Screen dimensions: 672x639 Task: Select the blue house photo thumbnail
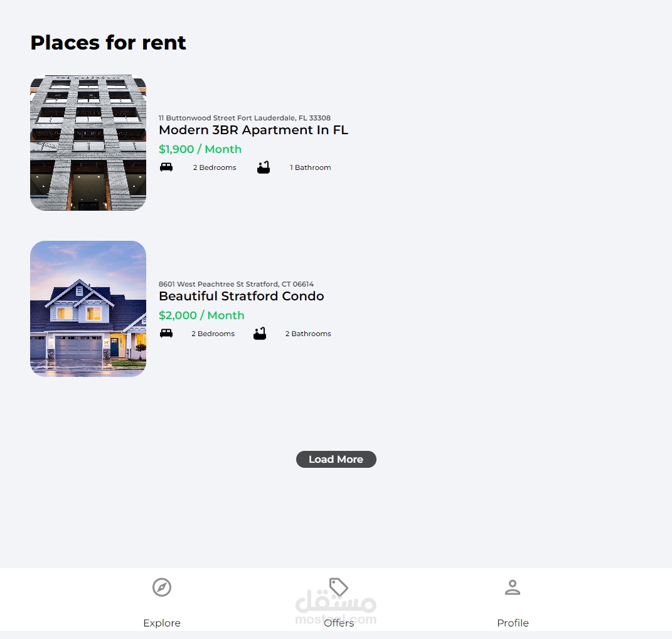[x=88, y=309]
